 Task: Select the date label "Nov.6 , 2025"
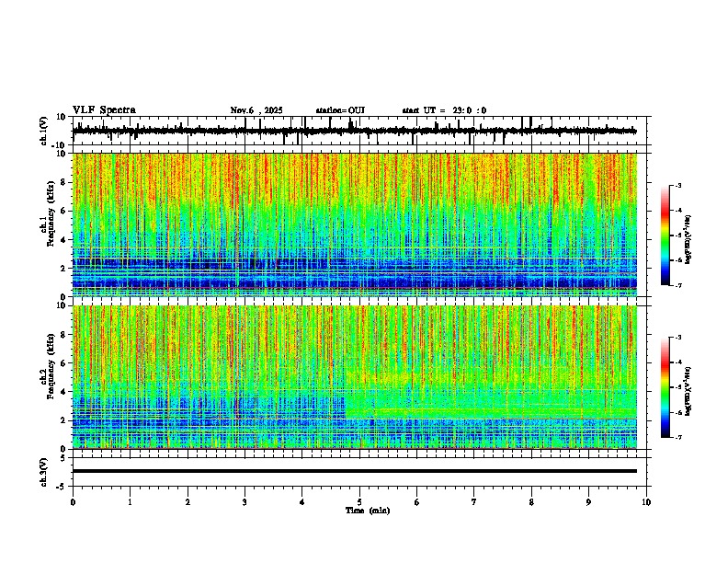tap(256, 110)
